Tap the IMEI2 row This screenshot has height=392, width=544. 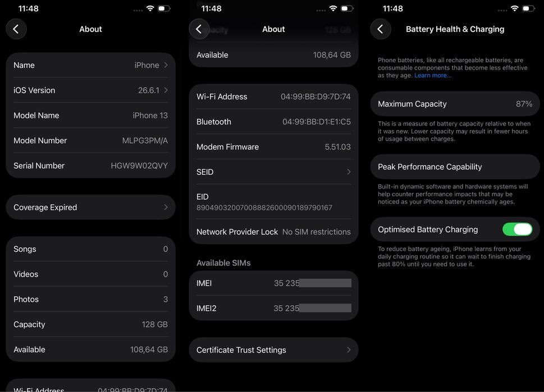273,308
